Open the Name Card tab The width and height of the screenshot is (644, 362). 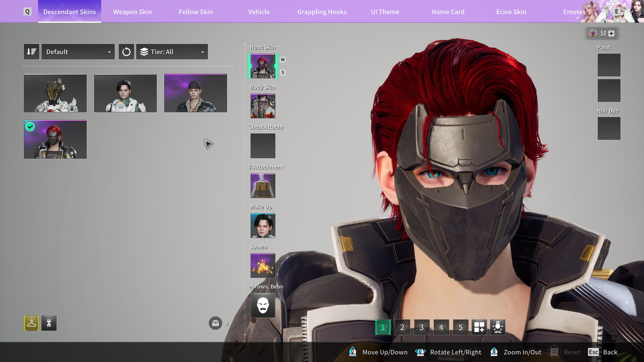448,12
